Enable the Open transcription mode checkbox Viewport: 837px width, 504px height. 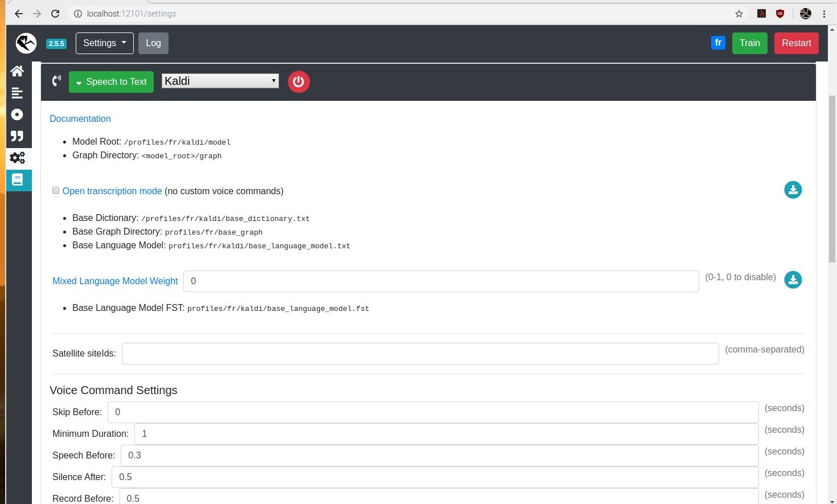[x=56, y=191]
